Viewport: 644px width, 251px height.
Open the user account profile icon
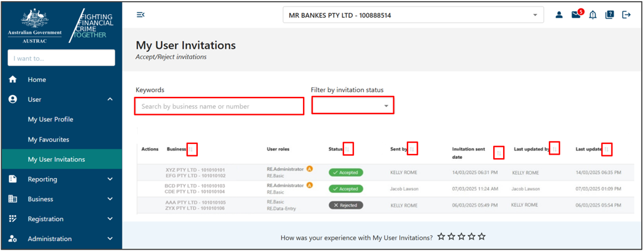coord(559,15)
